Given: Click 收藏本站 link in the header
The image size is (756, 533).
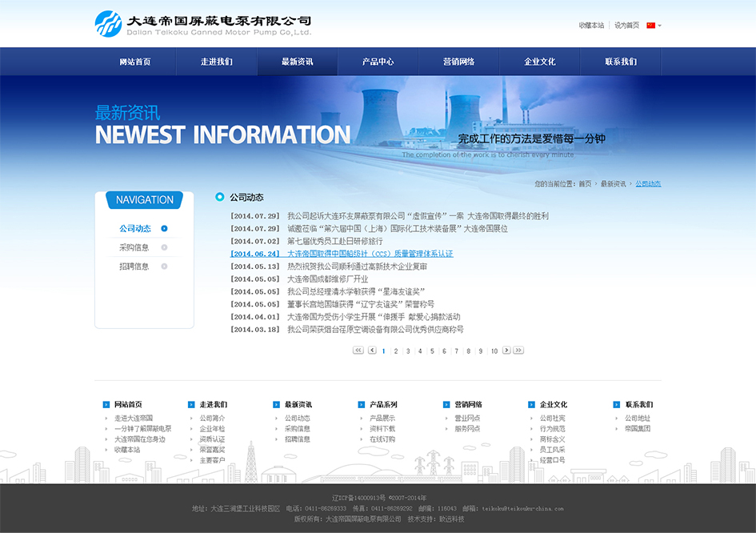Looking at the screenshot, I should click(591, 26).
